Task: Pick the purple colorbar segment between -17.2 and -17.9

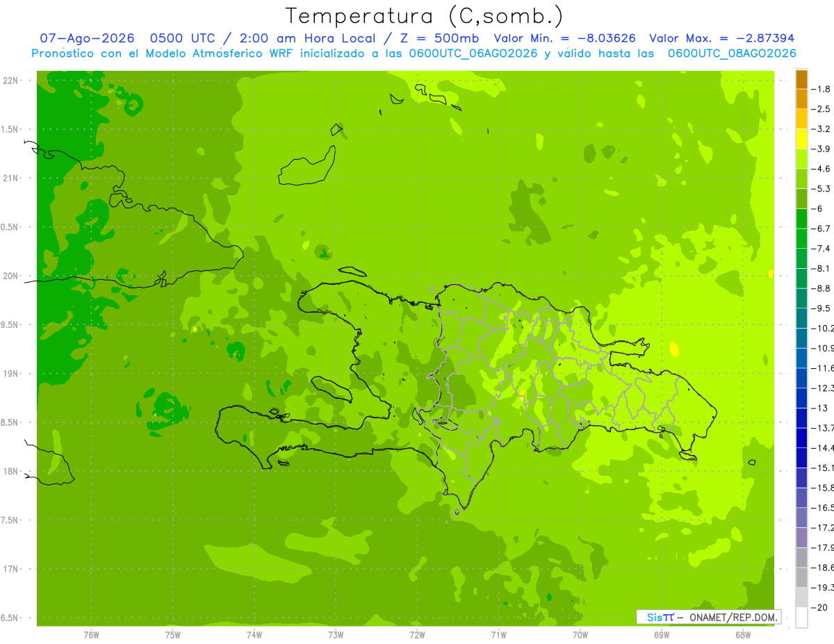Action: (x=801, y=538)
